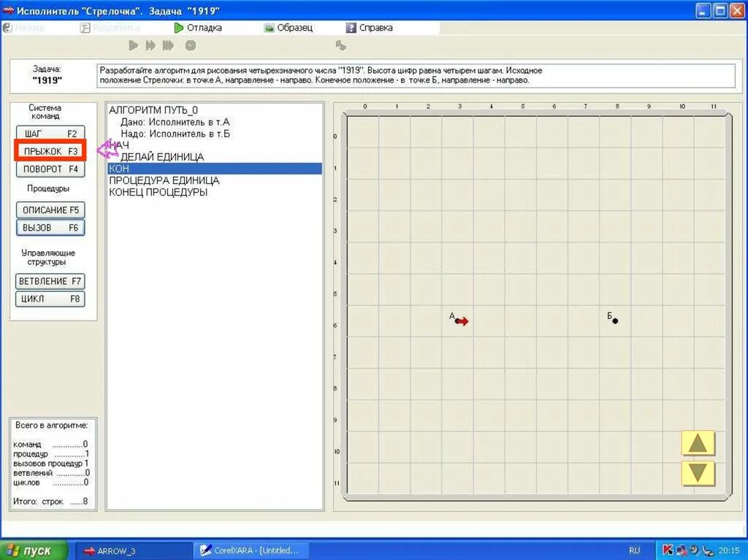The image size is (748, 560).
Task: Click the task description text field
Action: pos(416,75)
